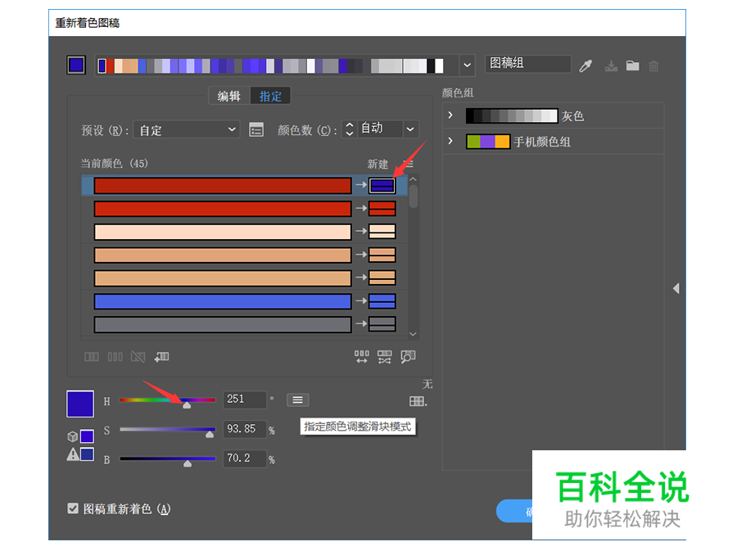This screenshot has width=737, height=560.
Task: Click the blue 新建 color swatch in first row
Action: (x=381, y=185)
